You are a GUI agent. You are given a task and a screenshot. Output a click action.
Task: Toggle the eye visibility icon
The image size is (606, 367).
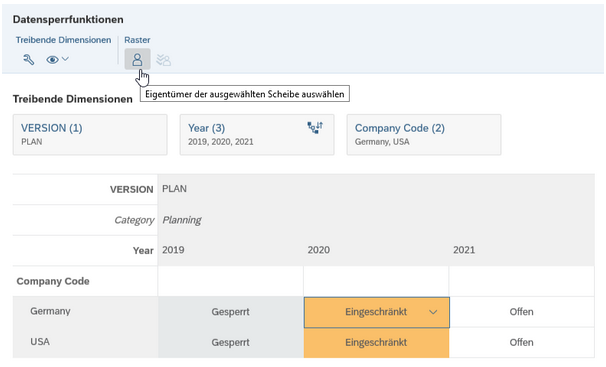click(x=52, y=59)
